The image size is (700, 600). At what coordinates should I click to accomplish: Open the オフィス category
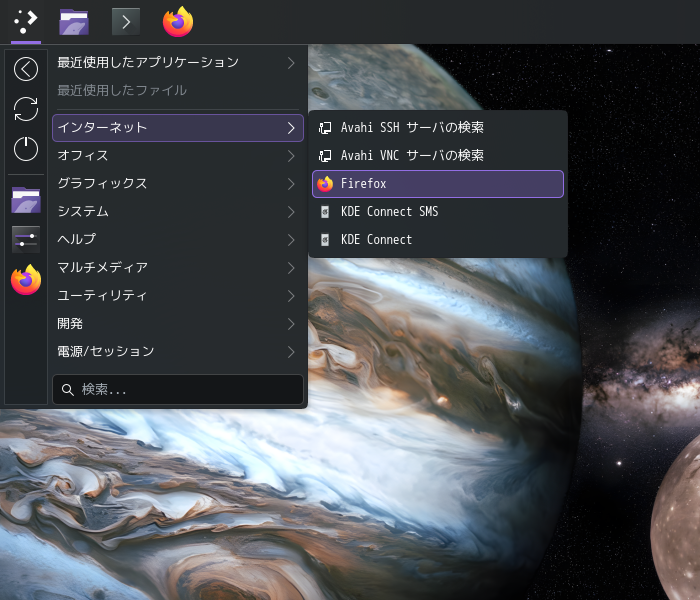click(x=178, y=156)
